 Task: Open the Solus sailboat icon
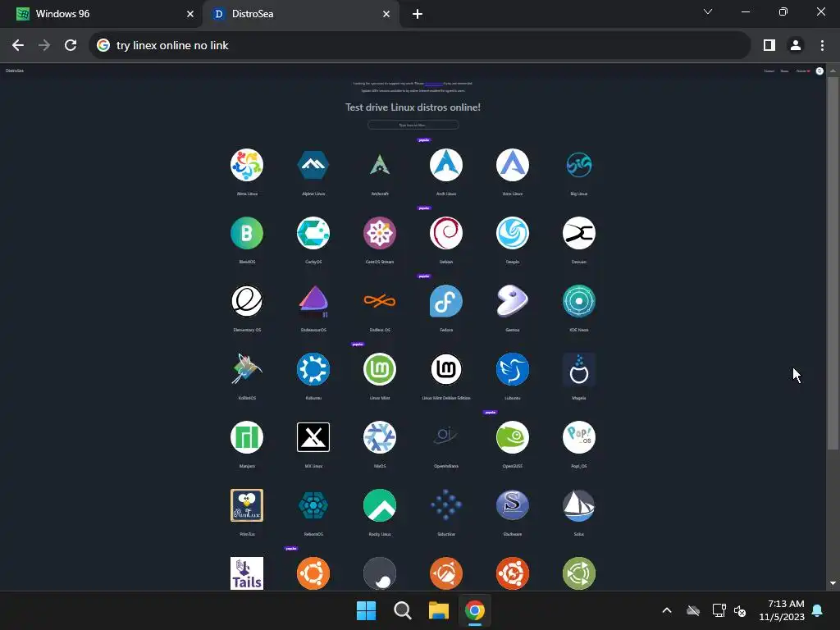[579, 505]
